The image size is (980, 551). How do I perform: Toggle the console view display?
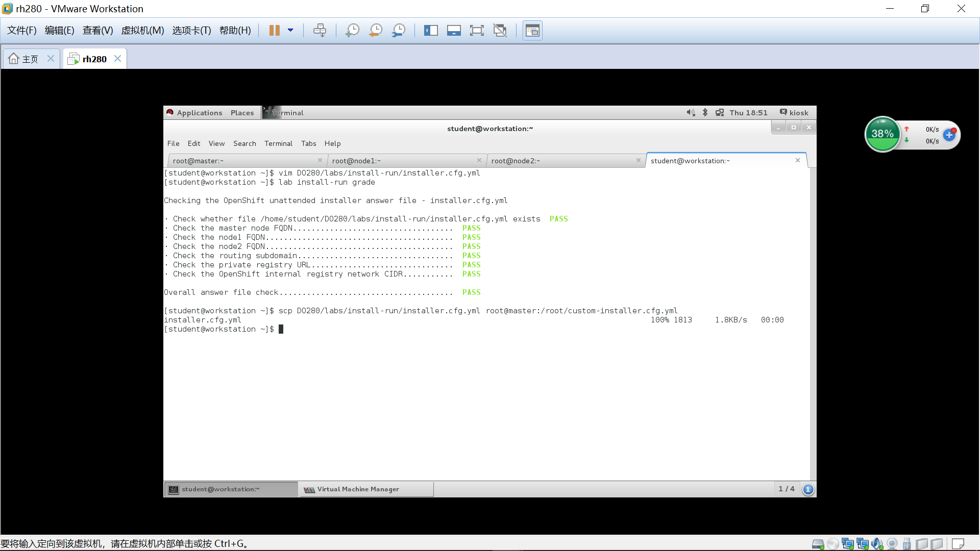click(x=532, y=30)
